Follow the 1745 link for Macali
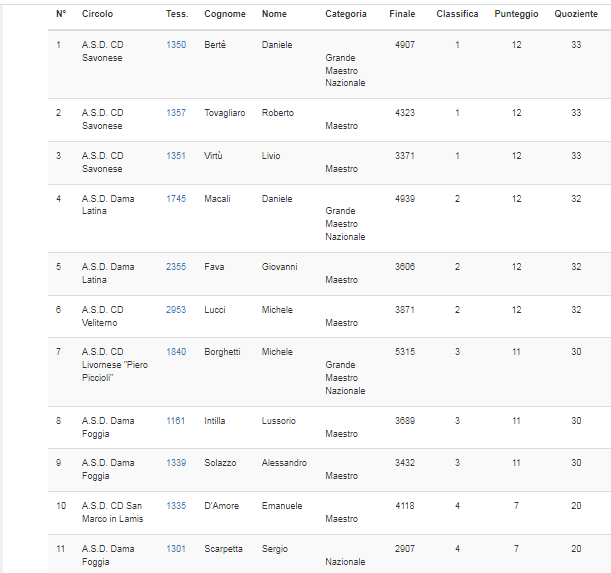611x573 pixels. click(176, 199)
